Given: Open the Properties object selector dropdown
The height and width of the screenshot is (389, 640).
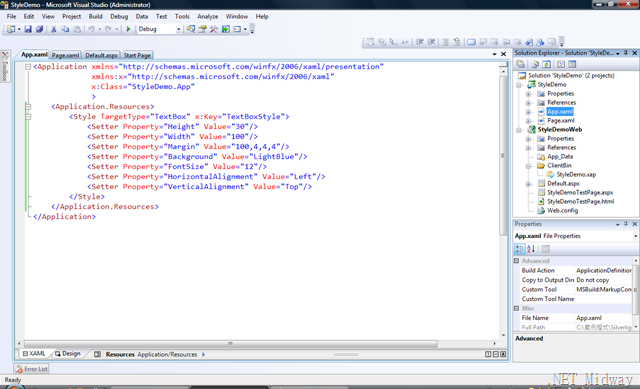Looking at the screenshot, I should (x=635, y=236).
